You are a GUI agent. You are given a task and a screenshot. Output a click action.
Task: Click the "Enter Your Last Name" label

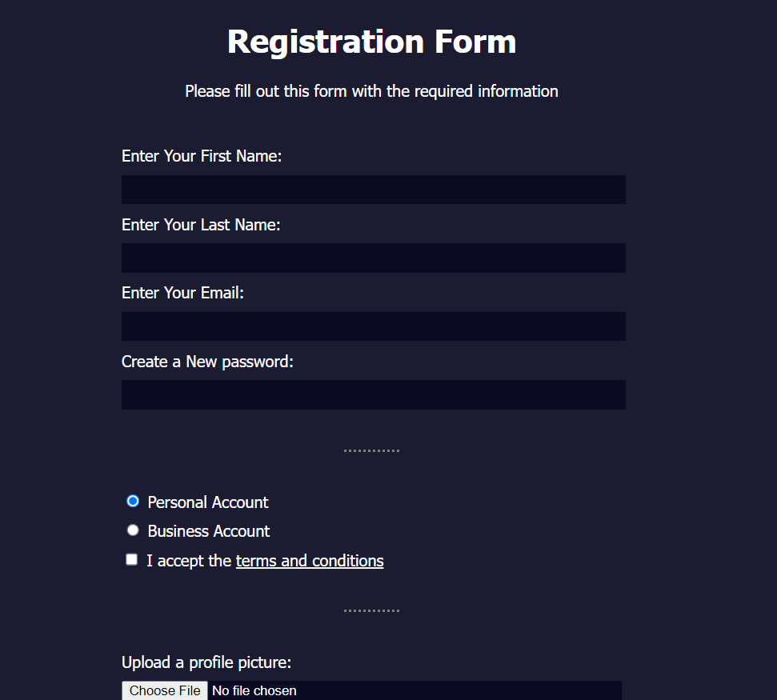pos(200,225)
